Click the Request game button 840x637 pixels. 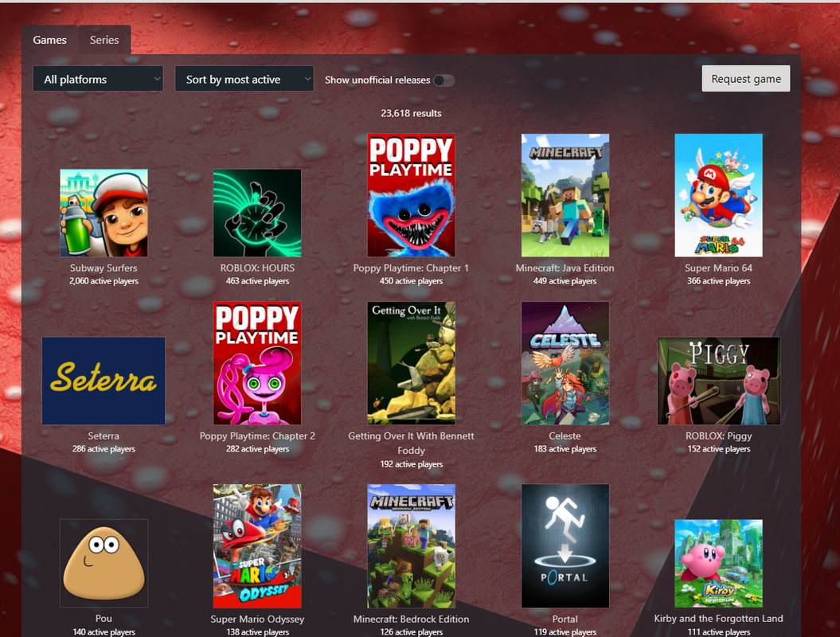point(746,79)
